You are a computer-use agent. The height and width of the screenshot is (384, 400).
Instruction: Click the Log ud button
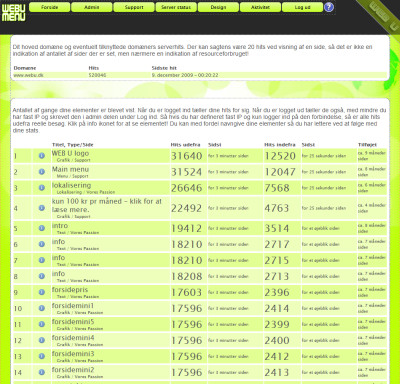click(x=303, y=7)
